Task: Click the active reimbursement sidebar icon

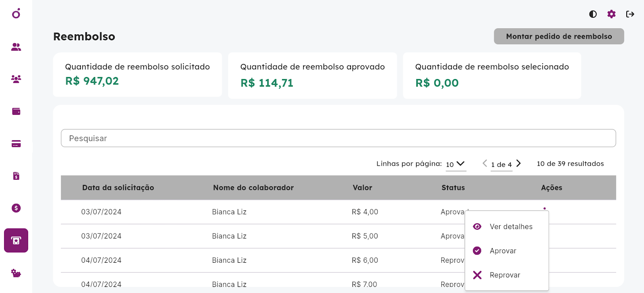Action: (16, 241)
